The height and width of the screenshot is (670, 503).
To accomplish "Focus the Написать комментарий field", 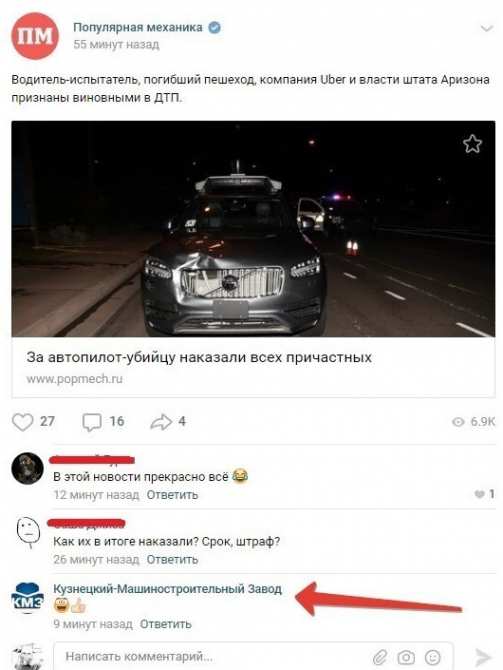I will click(253, 656).
